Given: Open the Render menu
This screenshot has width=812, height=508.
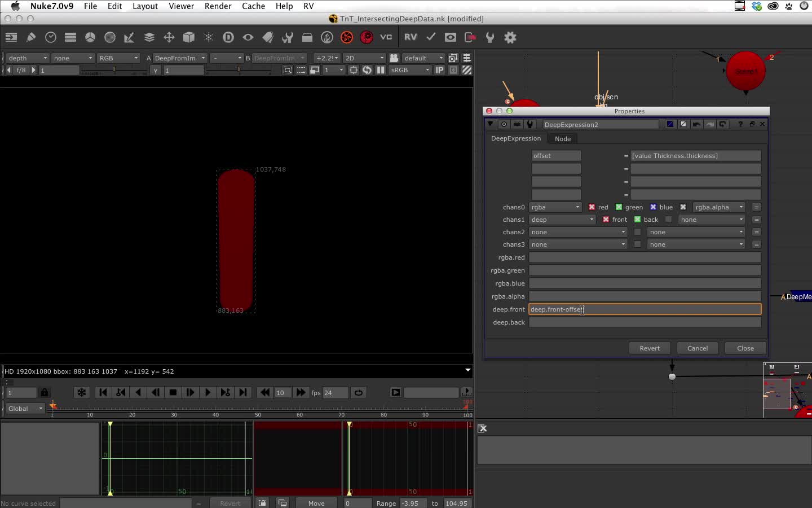Looking at the screenshot, I should click(218, 6).
